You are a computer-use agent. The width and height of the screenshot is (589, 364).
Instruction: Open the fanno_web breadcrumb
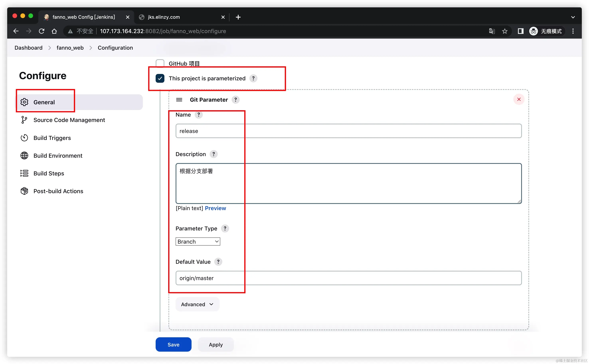70,48
